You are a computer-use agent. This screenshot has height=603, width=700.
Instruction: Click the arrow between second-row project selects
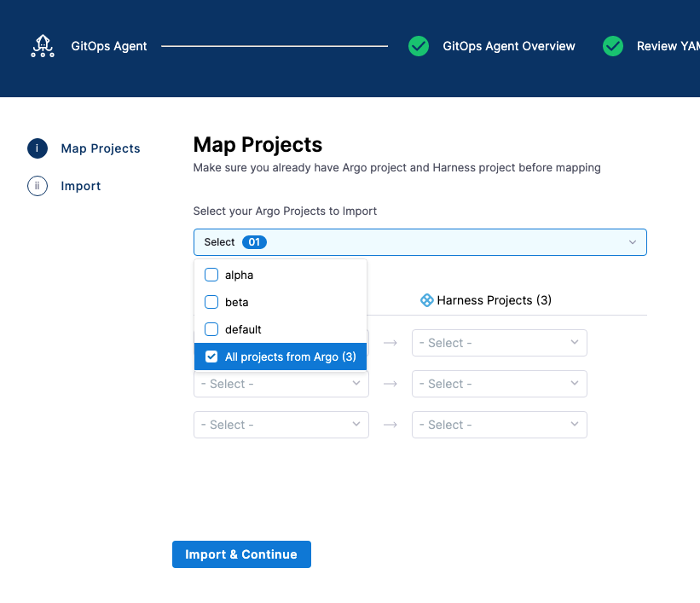[390, 384]
